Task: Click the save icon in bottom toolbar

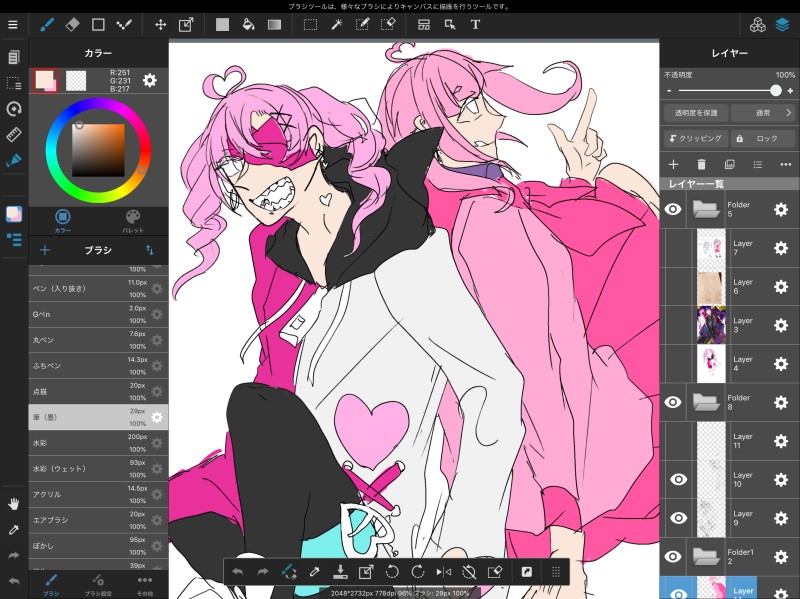Action: click(340, 571)
